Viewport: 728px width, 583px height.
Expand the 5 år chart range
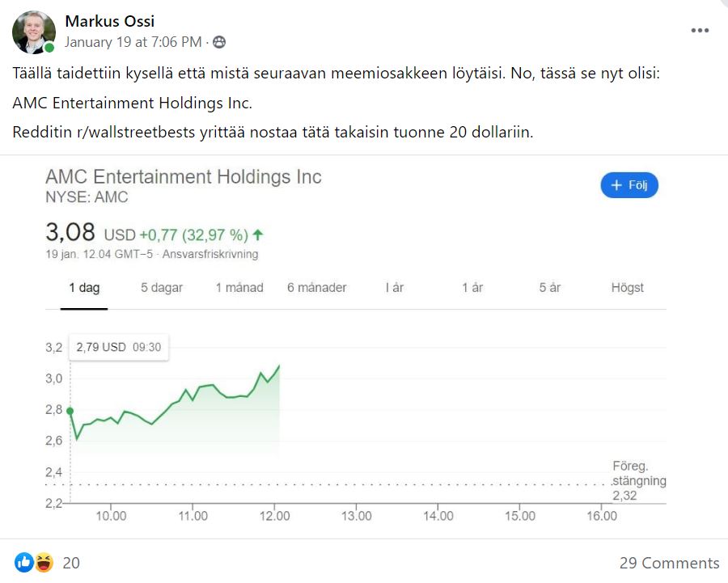click(548, 287)
